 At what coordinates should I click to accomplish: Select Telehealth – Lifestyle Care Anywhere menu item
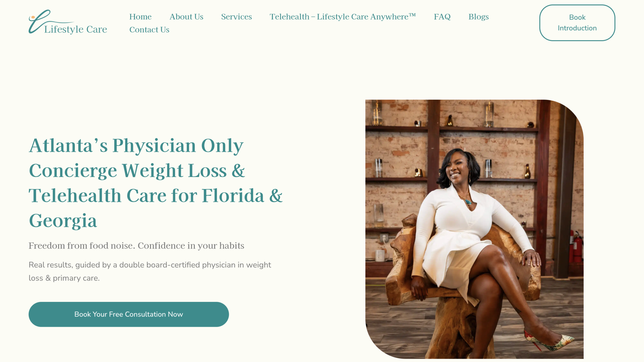[x=343, y=17]
